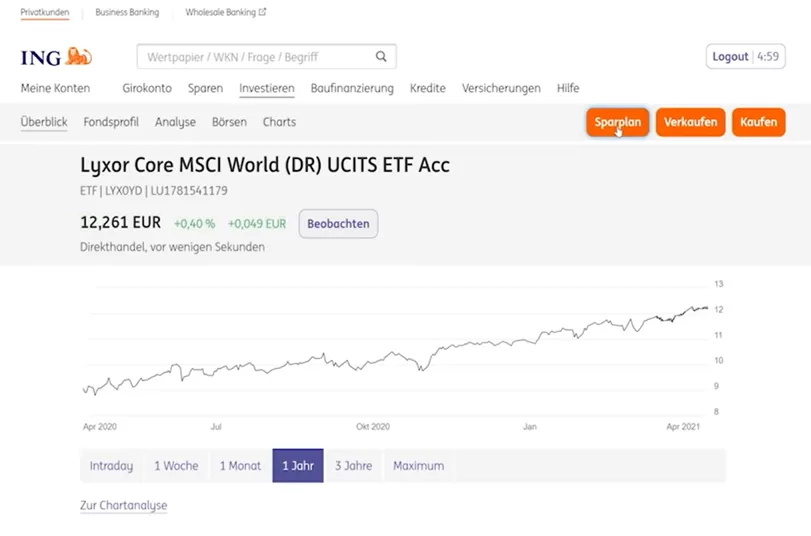This screenshot has width=811, height=536.
Task: Click the price chart line area
Action: point(396,349)
